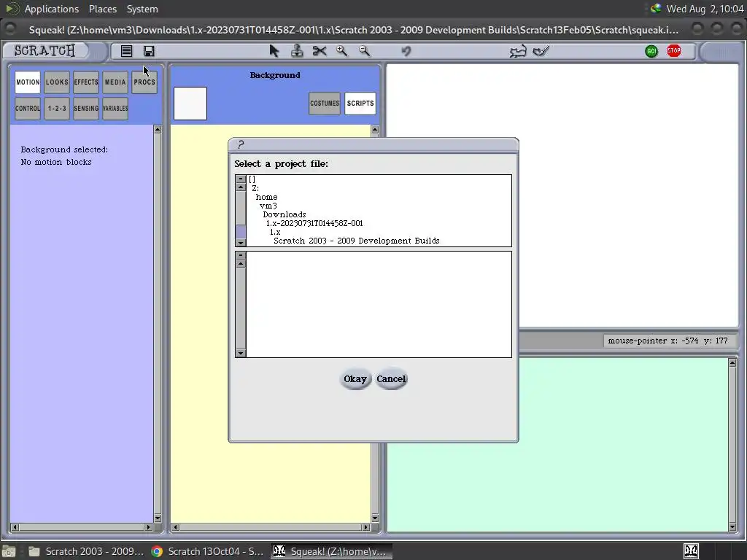The image size is (747, 560).
Task: Click scripts area scroll down arrow
Action: point(375,518)
